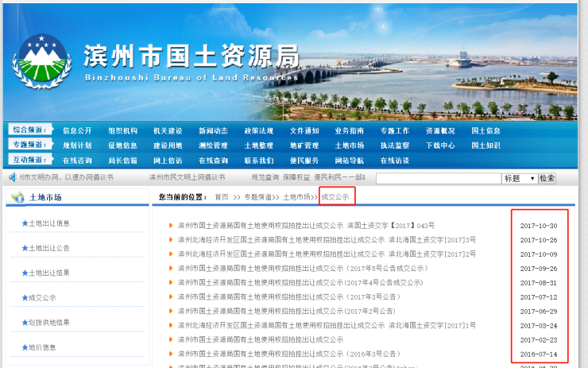Focus the search keyword input field
The width and height of the screenshot is (588, 368).
point(439,179)
